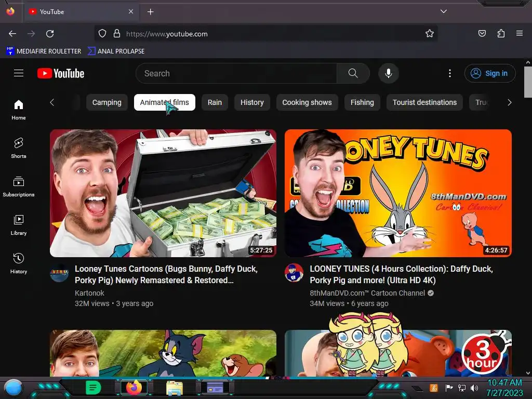Click the page vertical scrollbar thumb
The width and height of the screenshot is (532, 399).
(x=528, y=82)
